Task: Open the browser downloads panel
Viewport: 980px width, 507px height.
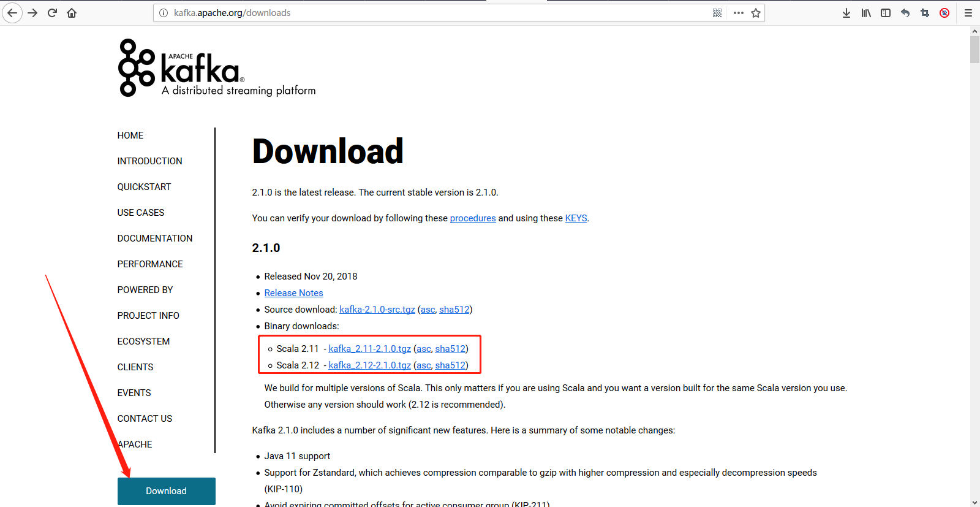Action: click(846, 13)
